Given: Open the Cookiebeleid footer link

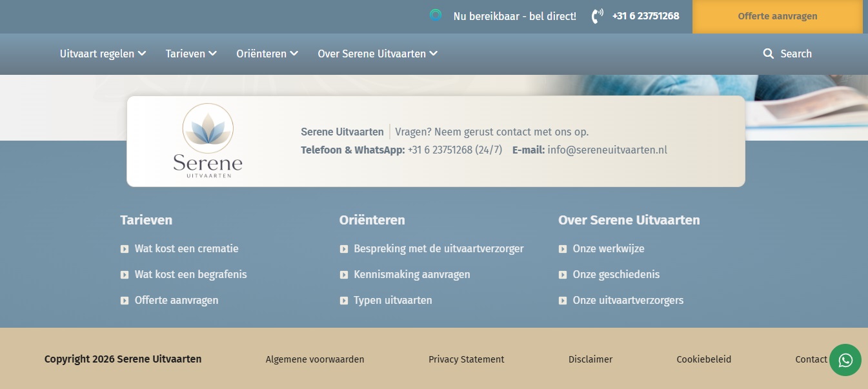Looking at the screenshot, I should [x=703, y=359].
